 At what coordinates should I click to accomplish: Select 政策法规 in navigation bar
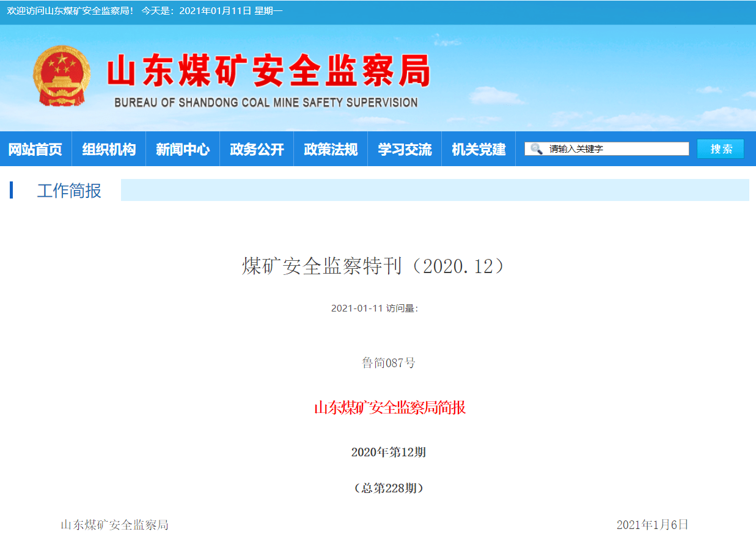tap(331, 149)
